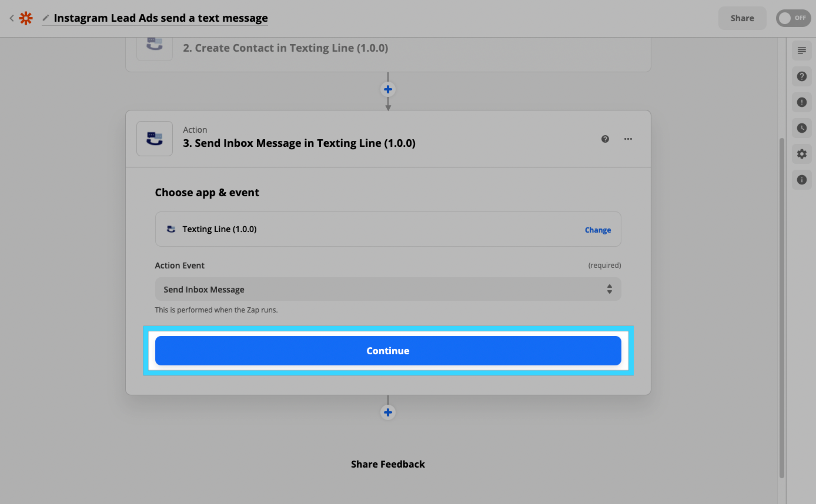Click Texting Line app icon on step 3 header
This screenshot has width=816, height=504.
[155, 139]
